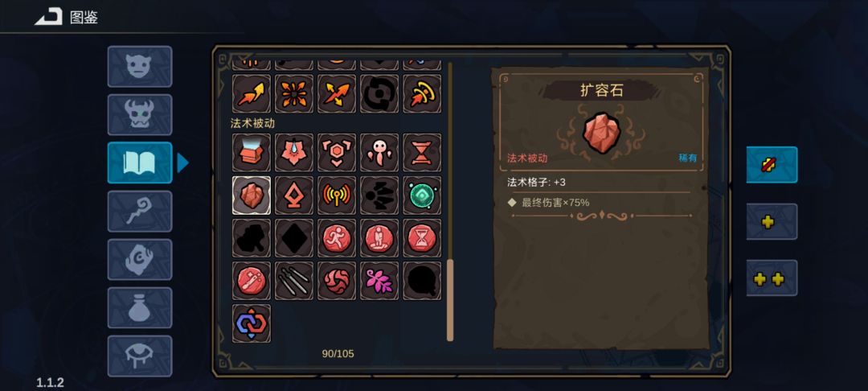Select the open book spell codex tab
The height and width of the screenshot is (391, 868).
tap(140, 163)
